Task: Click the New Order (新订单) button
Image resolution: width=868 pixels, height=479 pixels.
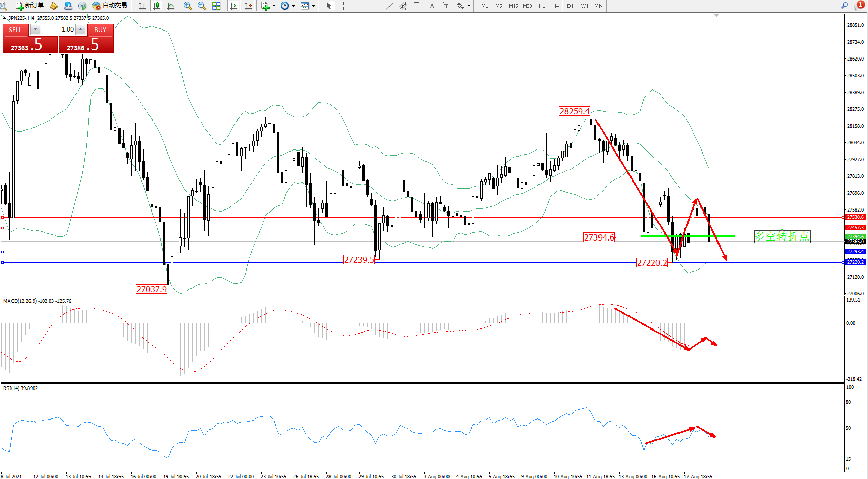Action: coord(29,6)
